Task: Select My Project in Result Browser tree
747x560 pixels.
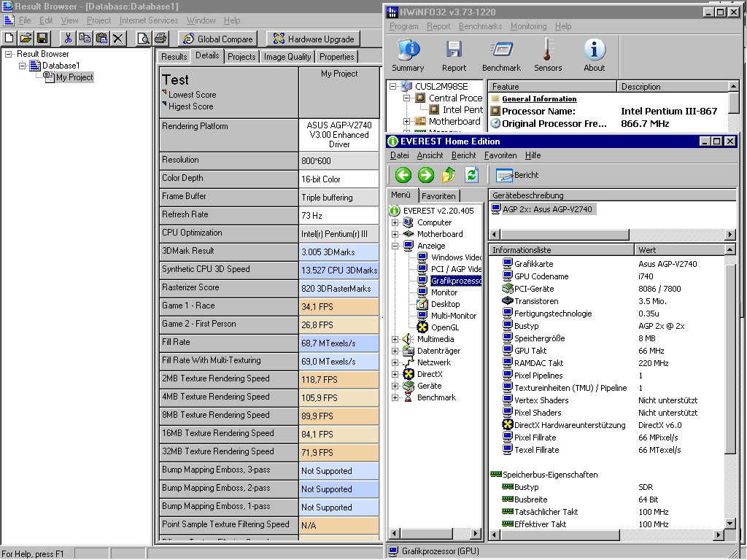Action: point(74,77)
